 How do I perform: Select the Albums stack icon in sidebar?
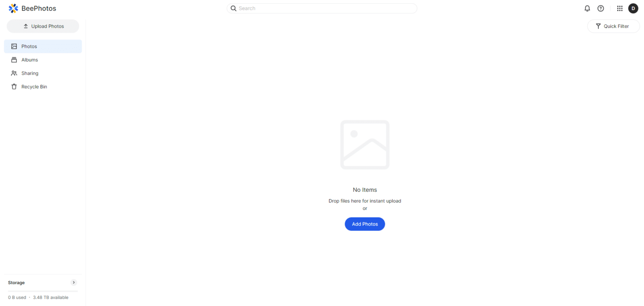point(14,60)
